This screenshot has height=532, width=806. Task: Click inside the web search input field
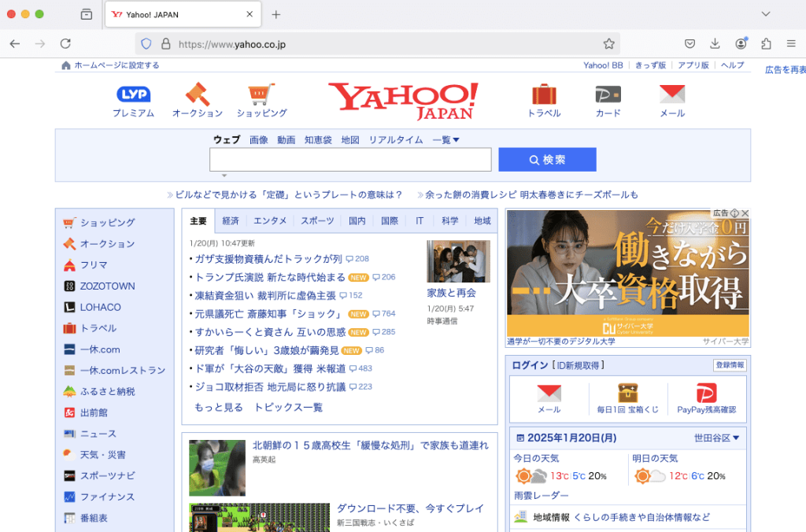point(349,159)
